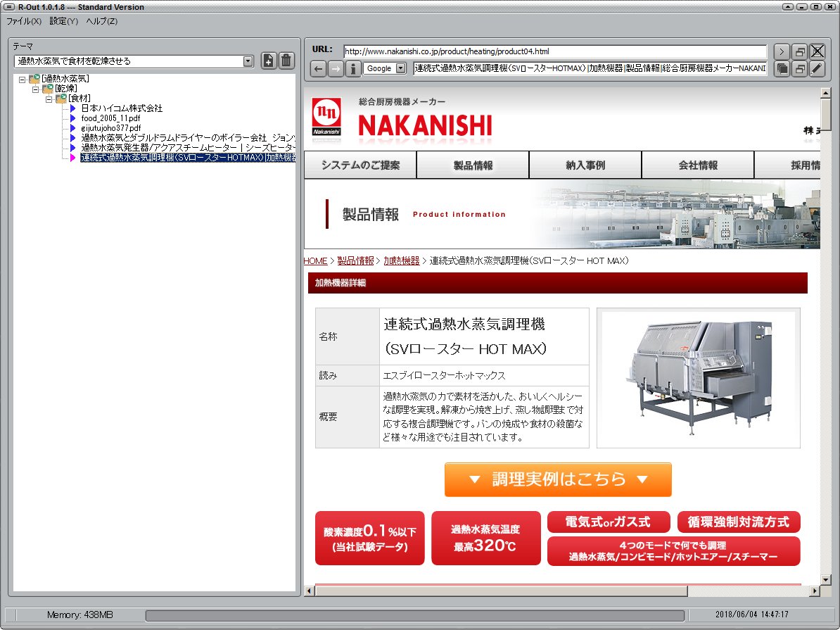This screenshot has height=630, width=840.
Task: Click the add new theme document icon
Action: [x=269, y=61]
